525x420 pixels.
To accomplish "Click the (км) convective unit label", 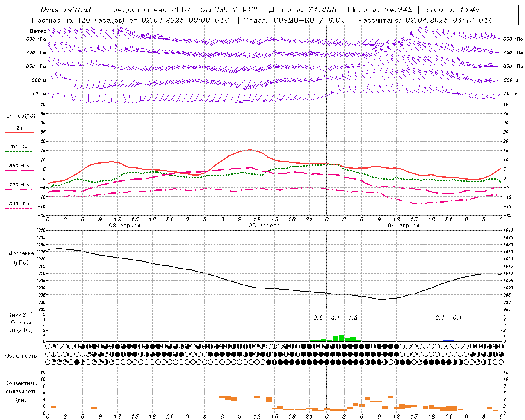I will tap(21, 399).
